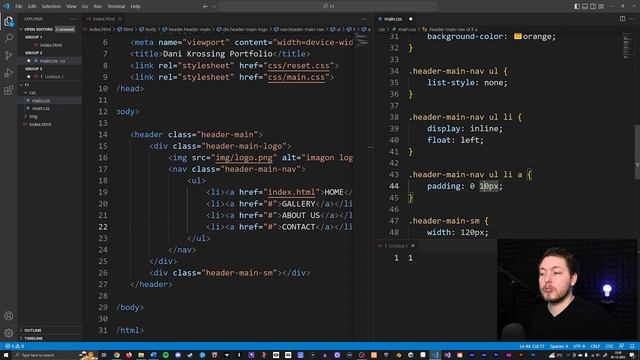Open main.css in the css folder tree

click(x=41, y=100)
